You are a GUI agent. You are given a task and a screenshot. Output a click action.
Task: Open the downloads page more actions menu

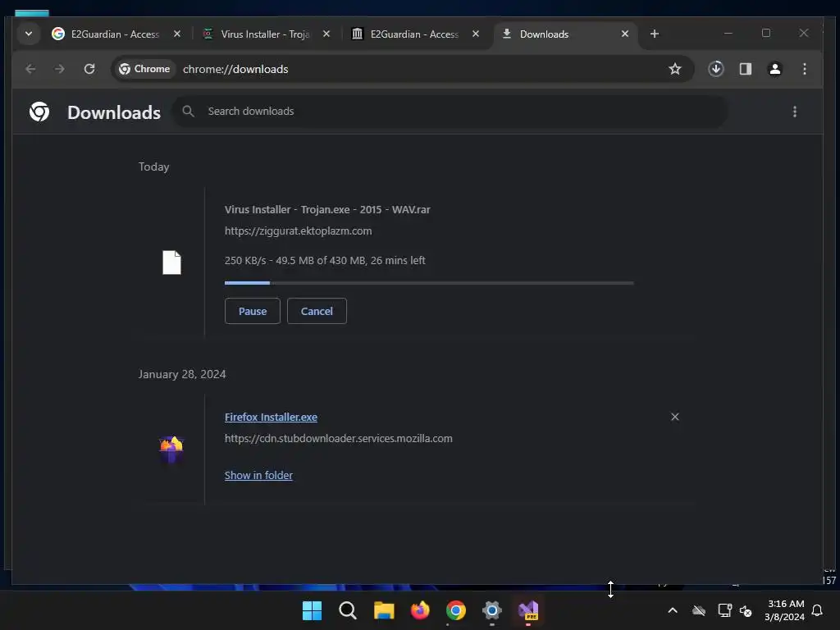(795, 112)
